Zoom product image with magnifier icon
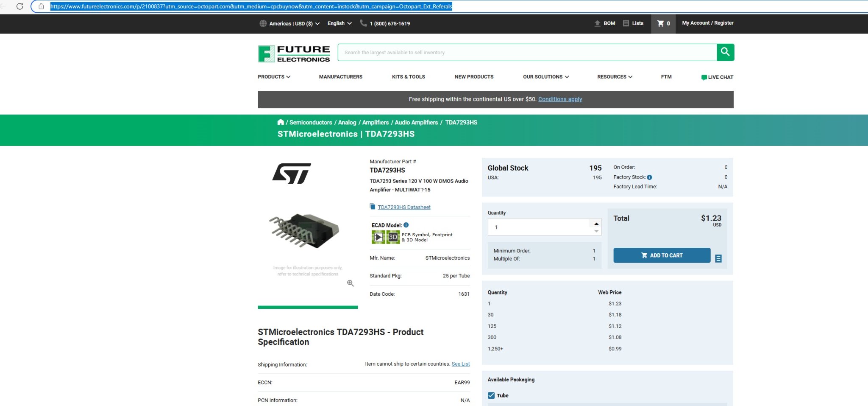This screenshot has height=406, width=868. (x=351, y=283)
